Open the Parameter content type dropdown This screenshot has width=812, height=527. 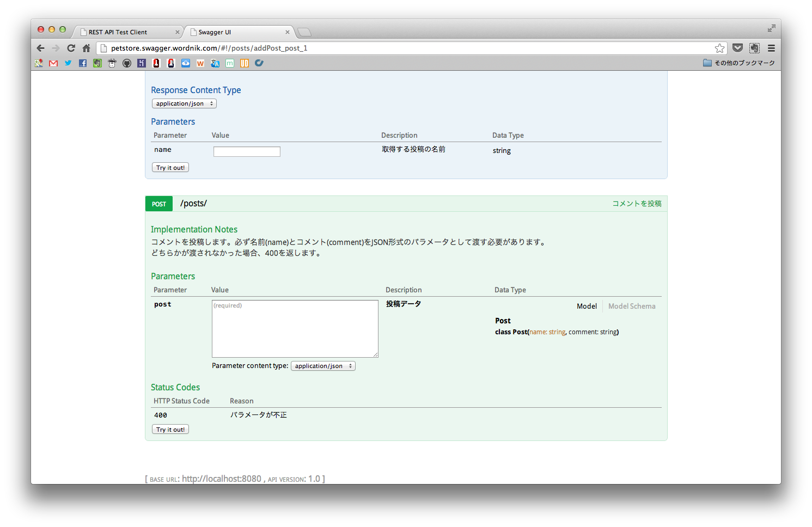click(x=323, y=365)
